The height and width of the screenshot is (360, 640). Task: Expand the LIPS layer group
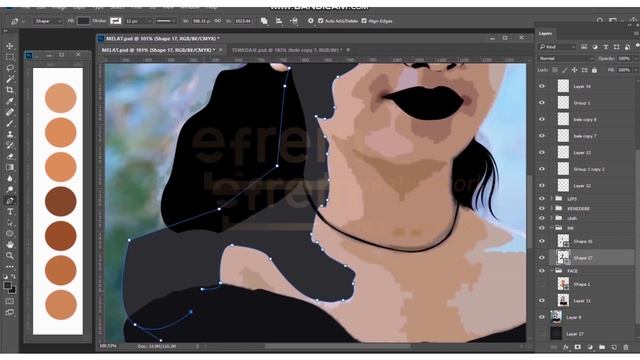552,199
